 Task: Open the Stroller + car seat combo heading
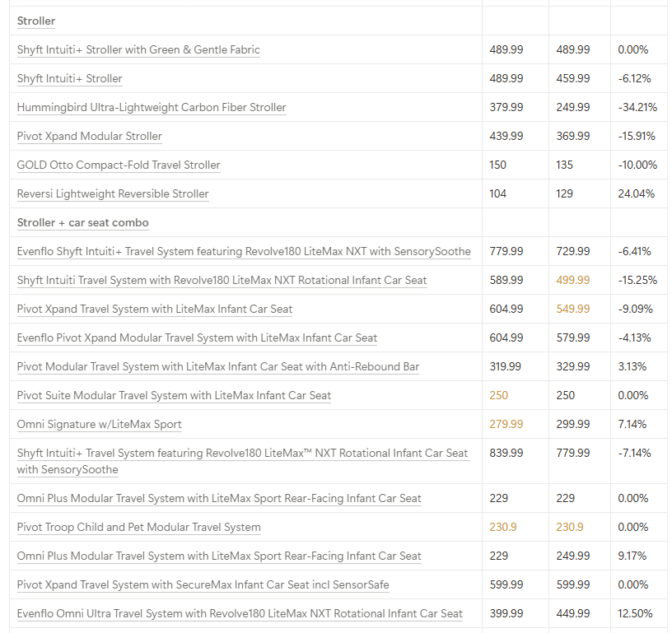[82, 223]
